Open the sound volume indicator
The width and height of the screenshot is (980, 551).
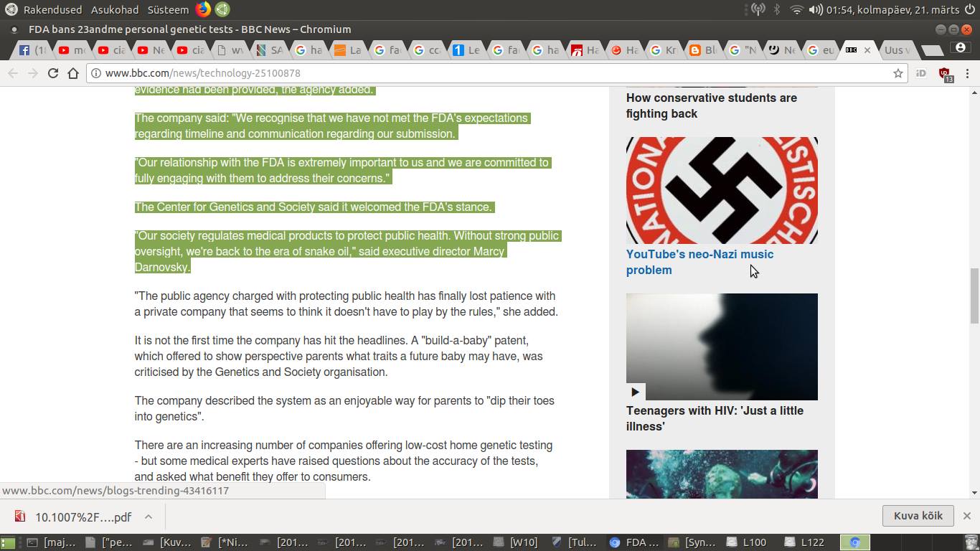click(x=816, y=9)
